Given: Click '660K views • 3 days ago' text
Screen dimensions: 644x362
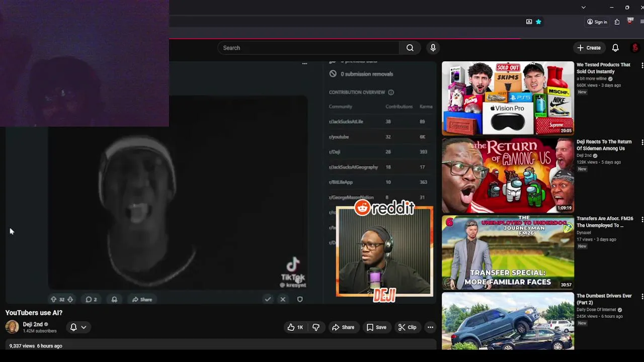Looking at the screenshot, I should pyautogui.click(x=599, y=85).
